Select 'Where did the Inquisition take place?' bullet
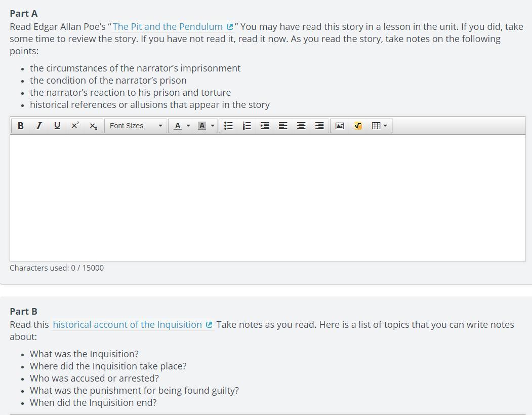The height and width of the screenshot is (415, 532). click(x=108, y=366)
